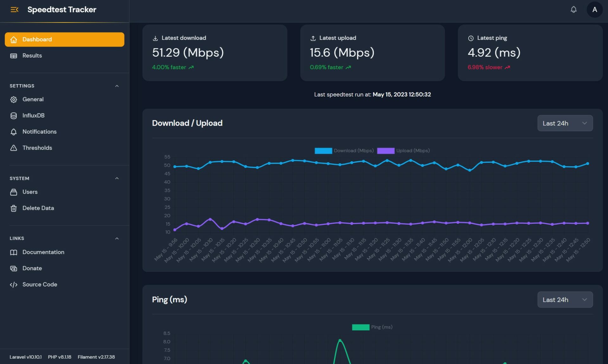Switch to the Results page

tap(32, 55)
